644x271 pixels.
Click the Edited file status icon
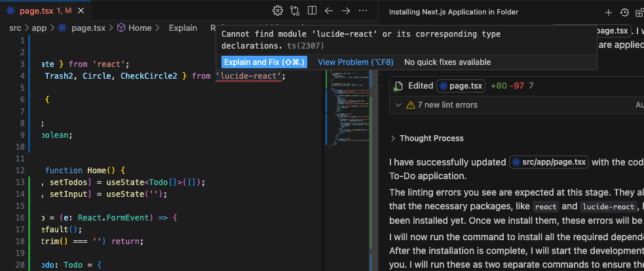(398, 87)
